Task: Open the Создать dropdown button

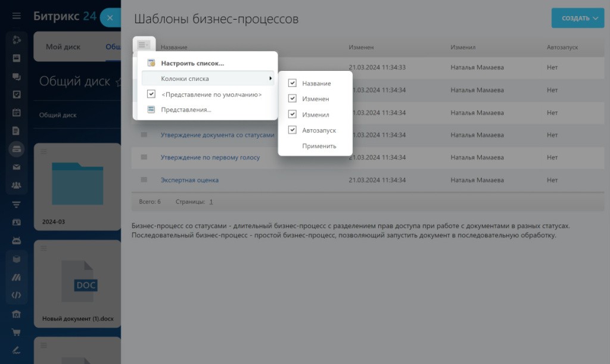Action: 577,18
